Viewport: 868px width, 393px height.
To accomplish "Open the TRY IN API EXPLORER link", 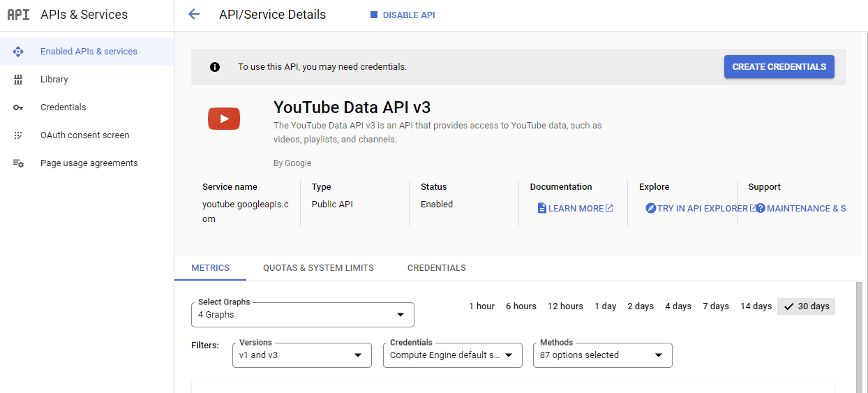I will tap(702, 208).
